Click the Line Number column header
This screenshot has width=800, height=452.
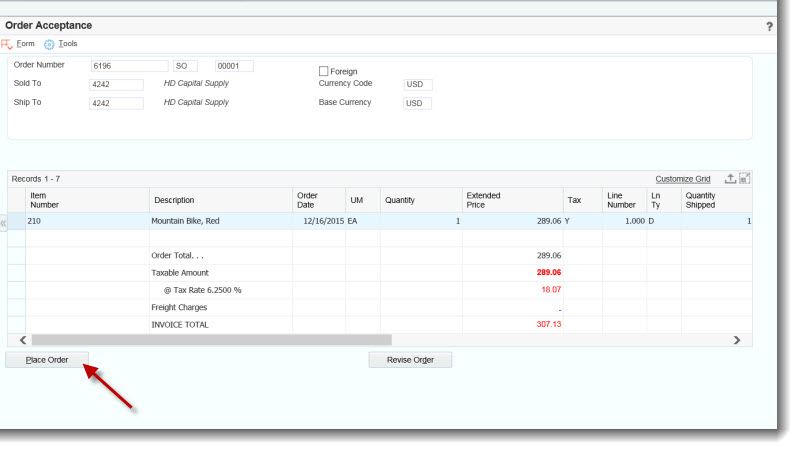(x=624, y=200)
